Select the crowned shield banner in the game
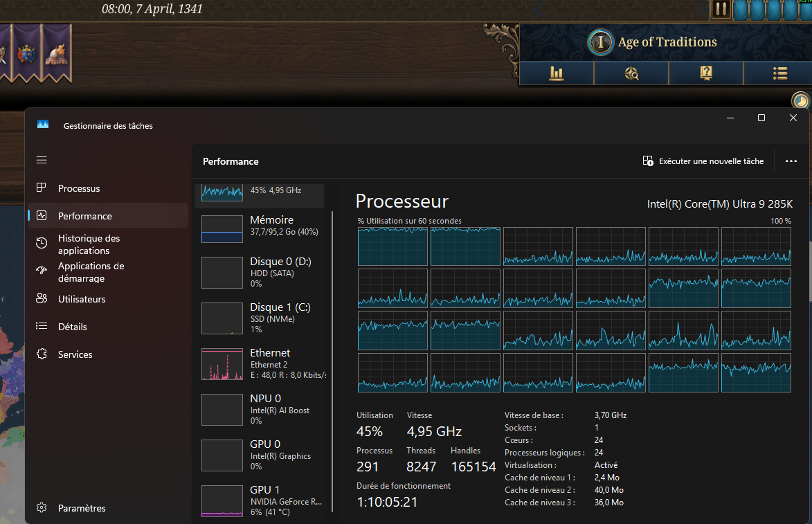The width and height of the screenshot is (812, 524). pos(27,53)
